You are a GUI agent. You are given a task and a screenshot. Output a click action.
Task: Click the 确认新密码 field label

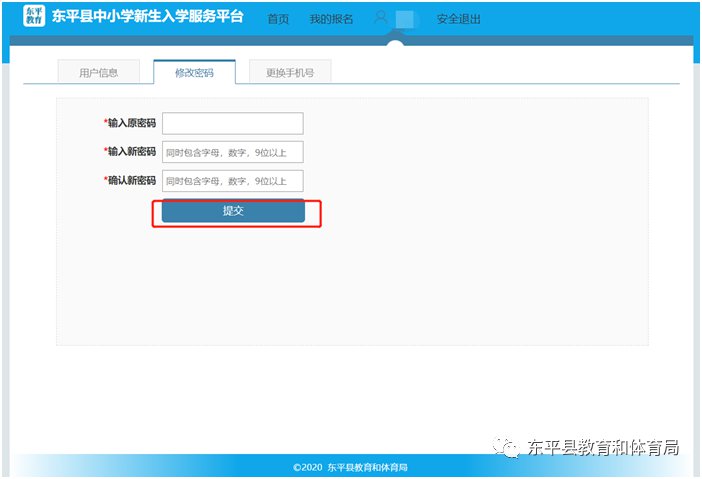pyautogui.click(x=131, y=181)
